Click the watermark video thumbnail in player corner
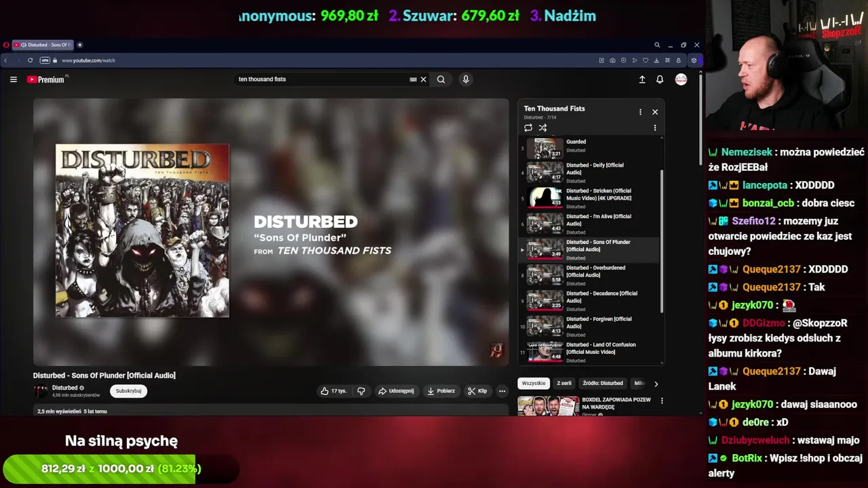The width and height of the screenshot is (868, 488). 496,350
